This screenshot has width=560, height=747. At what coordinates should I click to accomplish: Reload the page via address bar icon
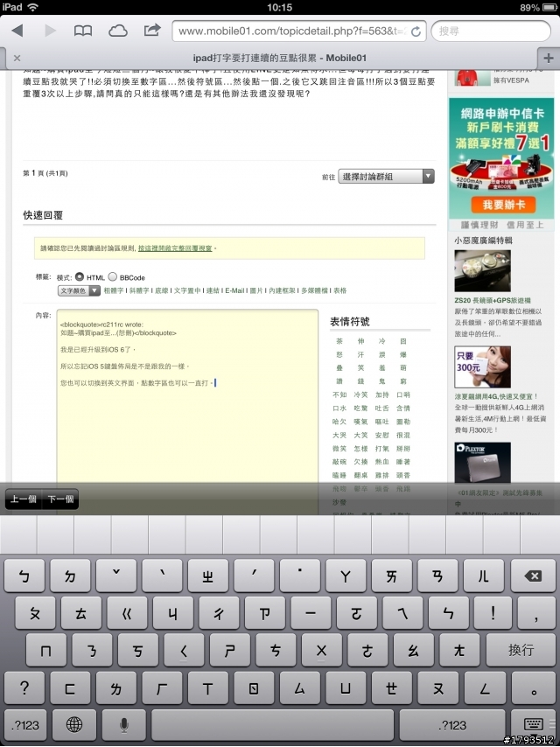point(416,31)
